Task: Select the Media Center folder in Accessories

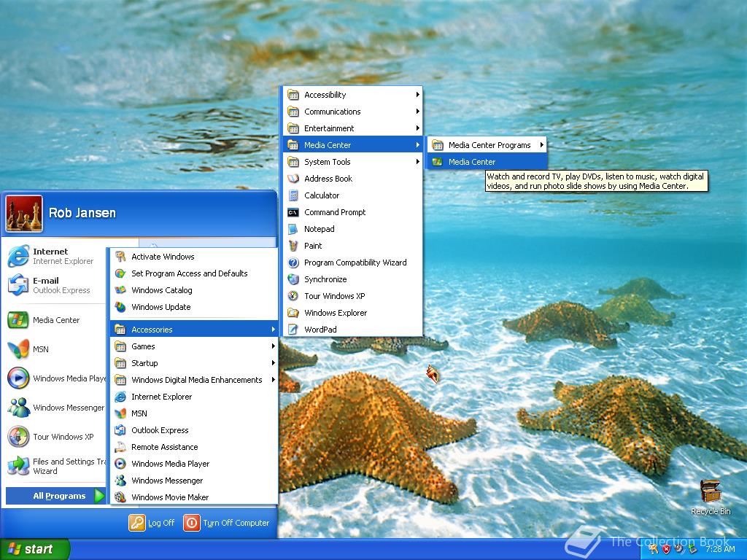Action: point(353,145)
